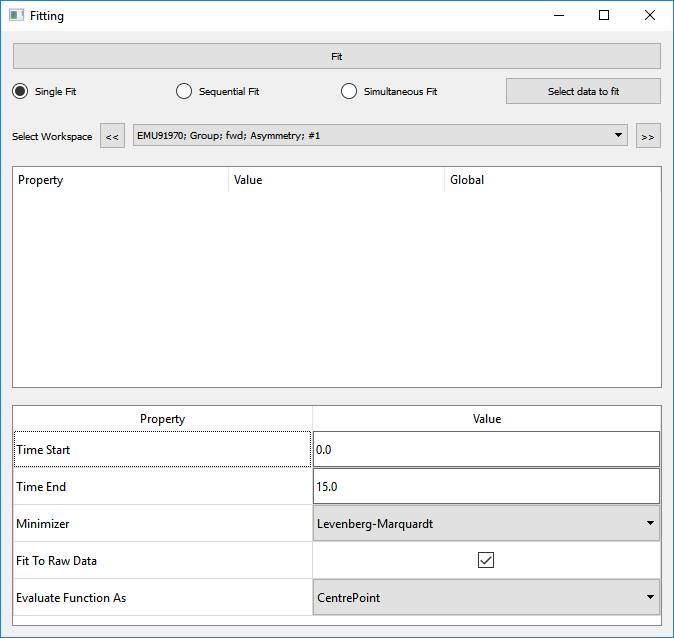
Task: Minimize the Fitting window
Action: (x=558, y=16)
